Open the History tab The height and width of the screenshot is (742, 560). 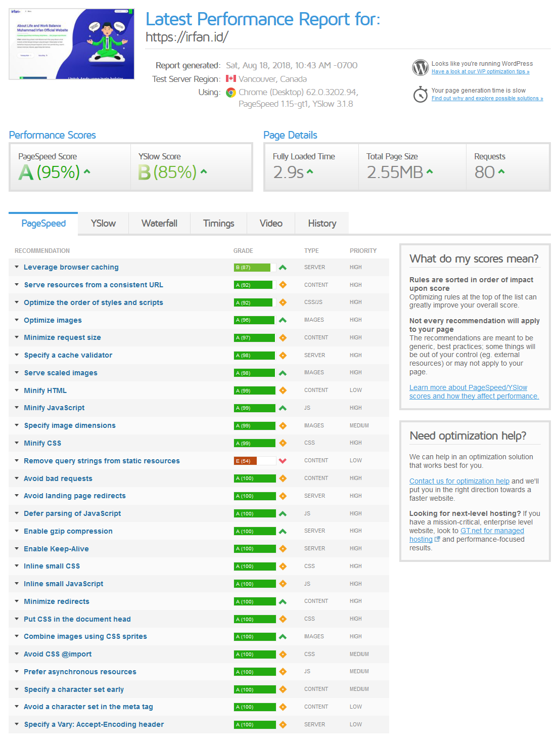point(322,224)
